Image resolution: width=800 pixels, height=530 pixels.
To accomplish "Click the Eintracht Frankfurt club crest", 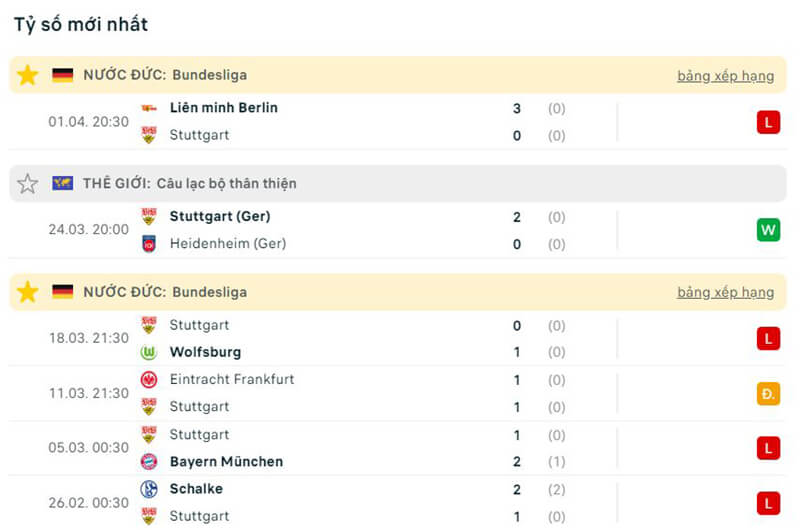I will click(x=149, y=380).
